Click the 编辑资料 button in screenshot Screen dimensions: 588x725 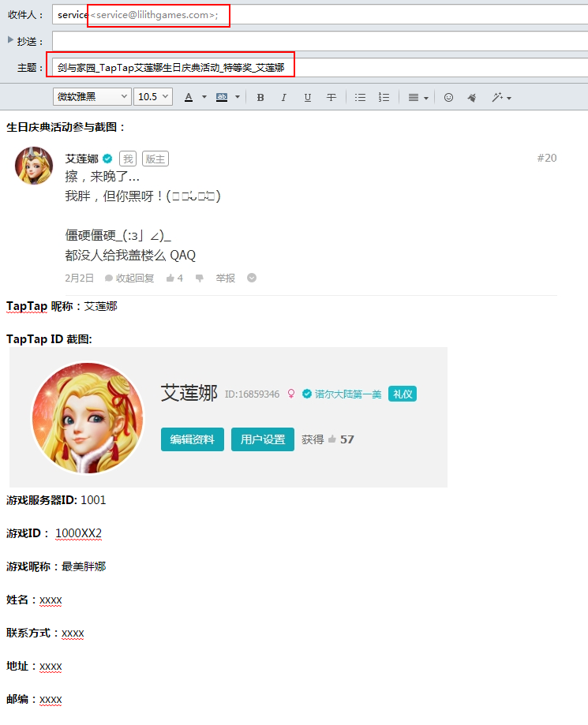(x=193, y=439)
